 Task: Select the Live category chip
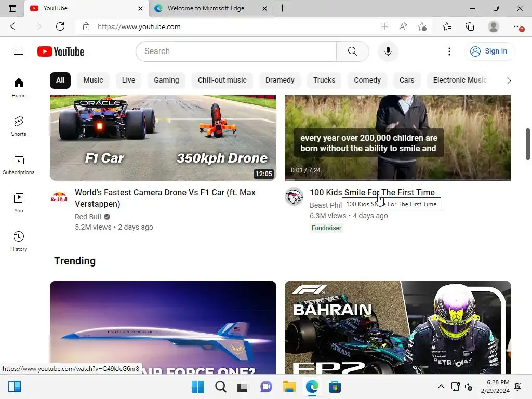coord(129,81)
